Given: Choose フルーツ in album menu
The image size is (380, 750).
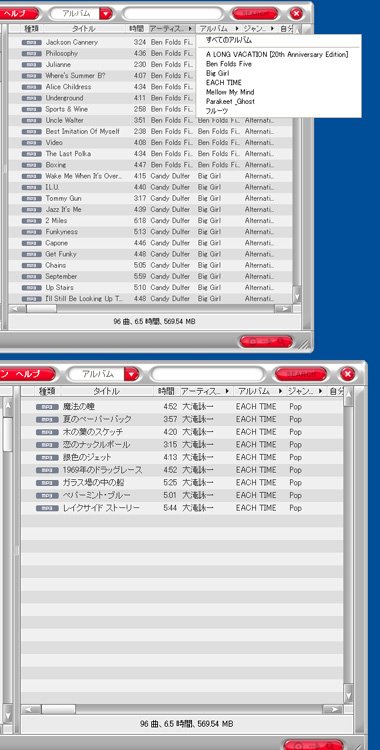Looking at the screenshot, I should click(217, 111).
